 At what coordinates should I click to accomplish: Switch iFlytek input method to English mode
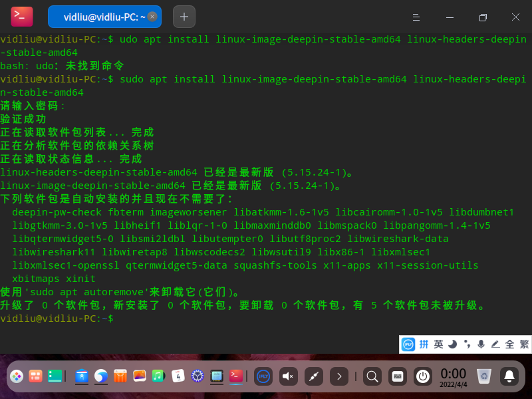[437, 344]
